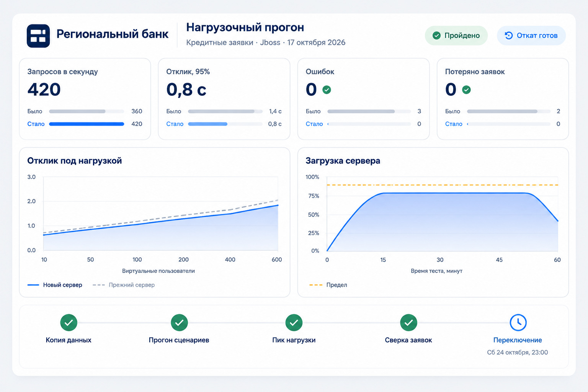Click the Региональный банк logo icon
Image resolution: width=588 pixels, height=392 pixels.
(x=38, y=36)
